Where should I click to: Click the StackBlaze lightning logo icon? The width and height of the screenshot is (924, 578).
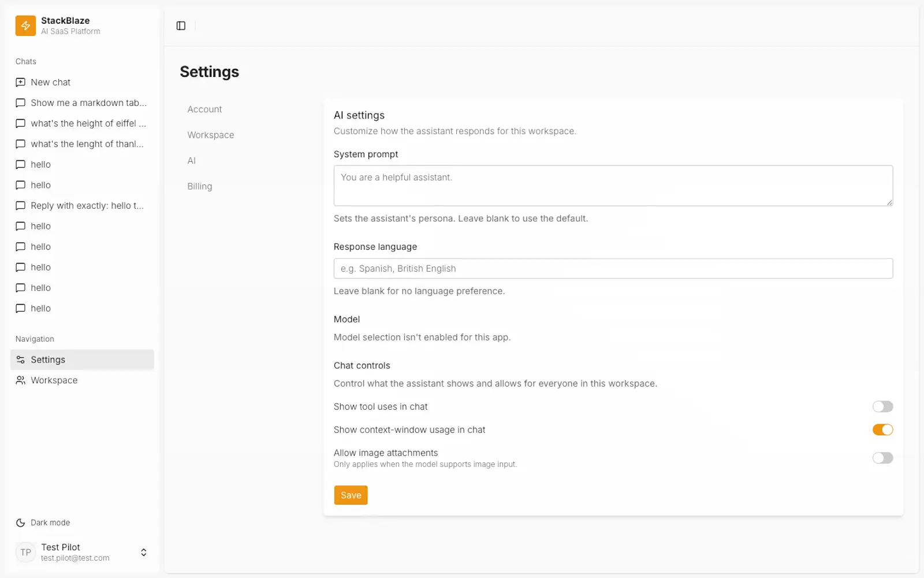[x=25, y=25]
